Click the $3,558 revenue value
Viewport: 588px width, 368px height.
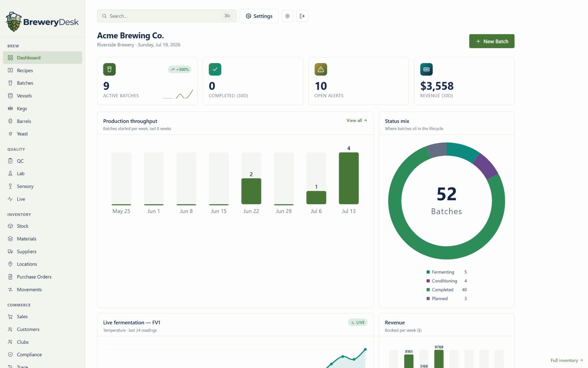(437, 86)
